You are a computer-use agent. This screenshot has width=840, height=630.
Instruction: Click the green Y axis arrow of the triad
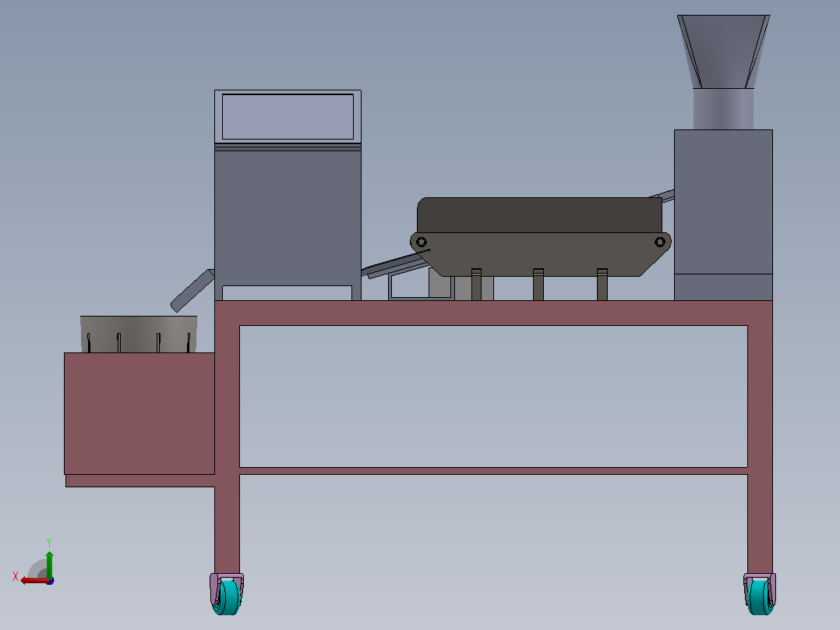coord(49,564)
